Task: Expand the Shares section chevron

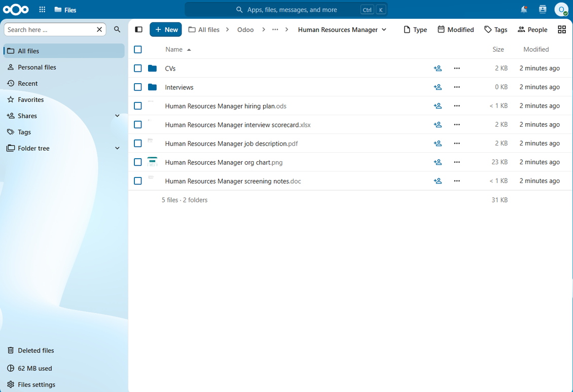Action: pyautogui.click(x=117, y=116)
